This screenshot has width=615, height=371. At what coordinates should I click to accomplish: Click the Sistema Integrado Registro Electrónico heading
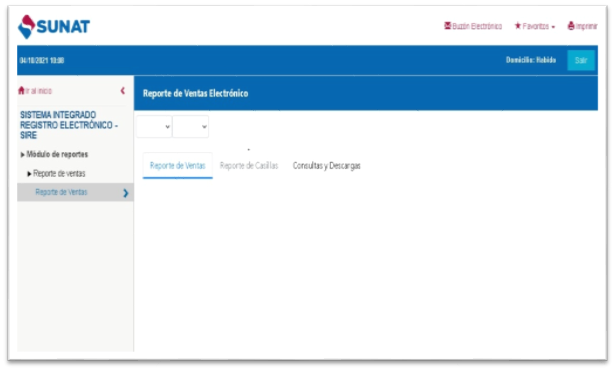(x=69, y=125)
